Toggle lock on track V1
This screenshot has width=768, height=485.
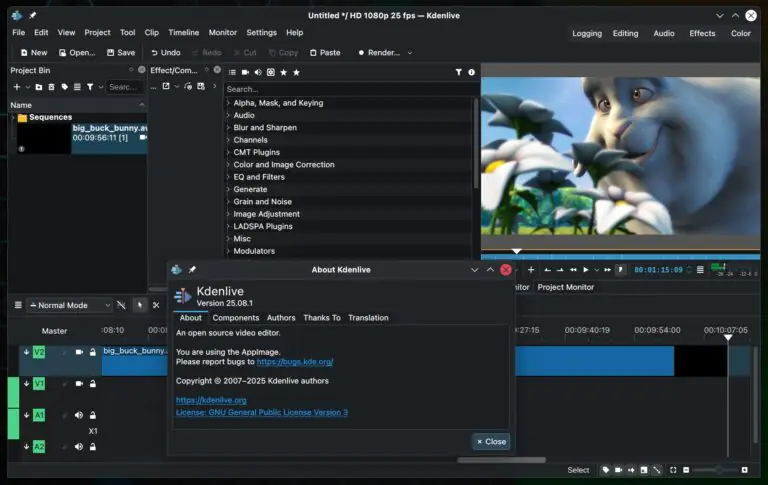click(92, 383)
